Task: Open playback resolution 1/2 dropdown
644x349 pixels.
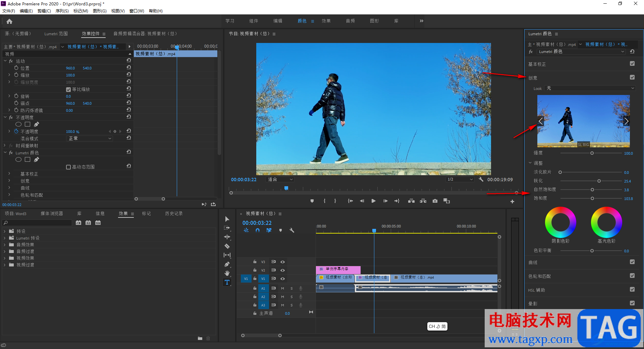Action: (460, 180)
